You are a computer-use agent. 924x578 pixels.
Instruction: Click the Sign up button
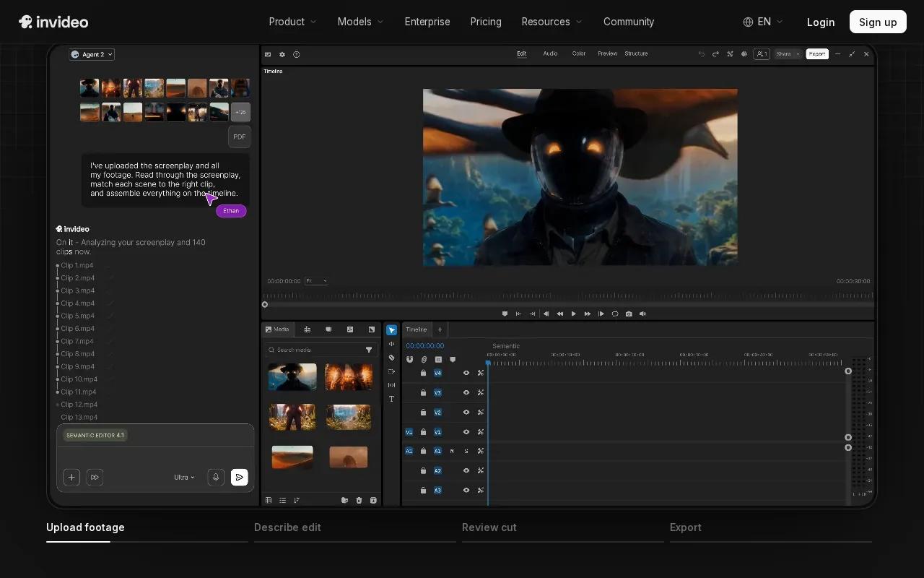point(878,22)
